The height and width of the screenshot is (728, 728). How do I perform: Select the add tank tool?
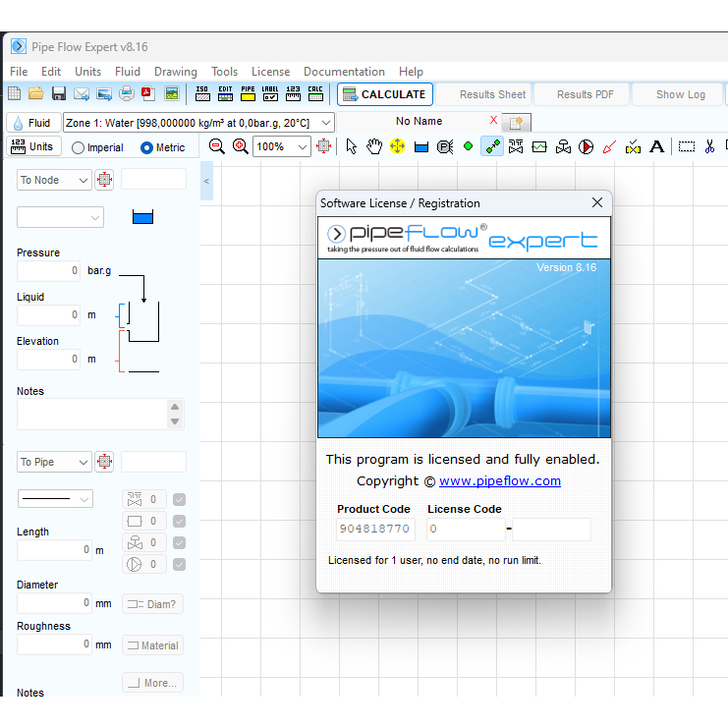pos(421,147)
